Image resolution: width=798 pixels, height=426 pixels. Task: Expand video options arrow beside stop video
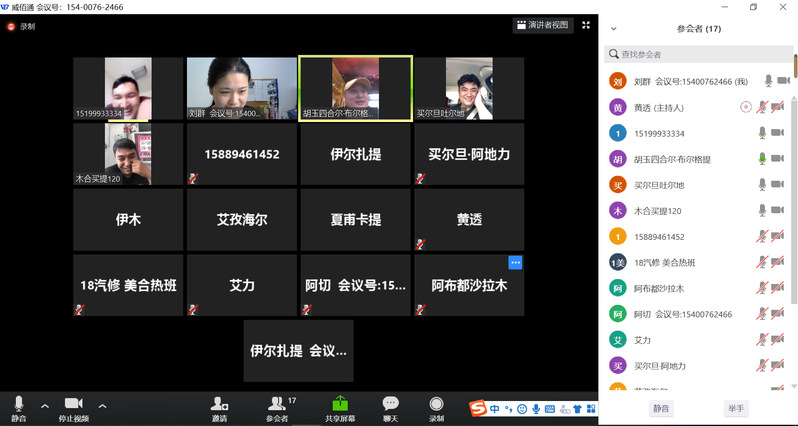pos(102,406)
